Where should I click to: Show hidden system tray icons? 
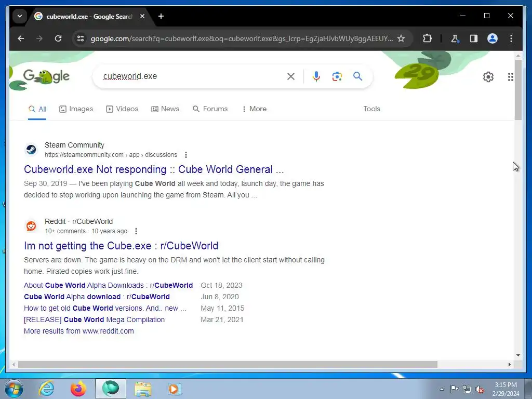pos(442,389)
